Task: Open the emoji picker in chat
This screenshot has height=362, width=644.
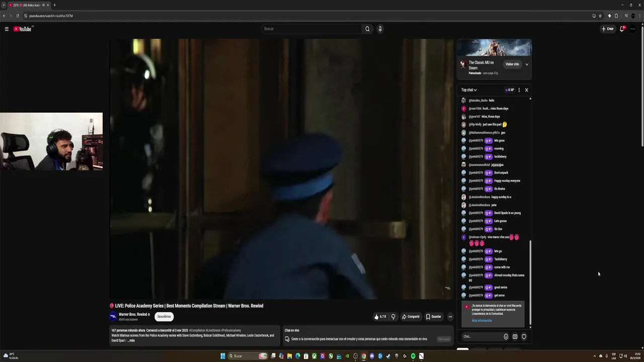Action: [506, 336]
